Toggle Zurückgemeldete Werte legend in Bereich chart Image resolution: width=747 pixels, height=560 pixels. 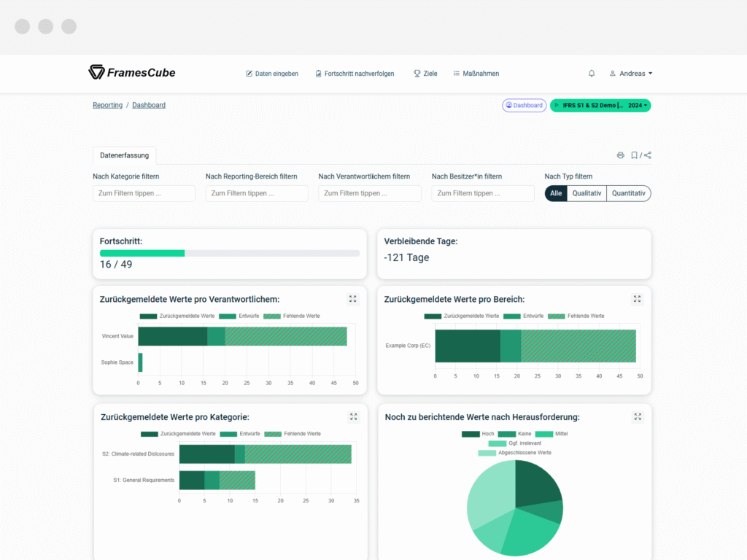click(x=462, y=316)
